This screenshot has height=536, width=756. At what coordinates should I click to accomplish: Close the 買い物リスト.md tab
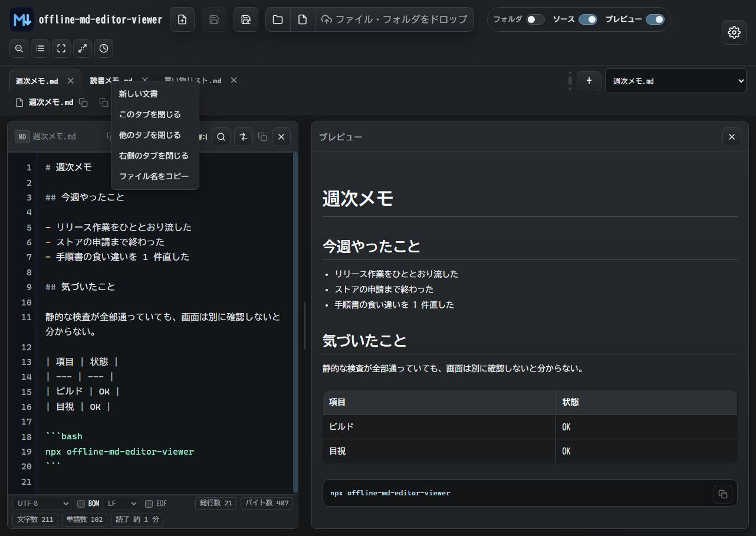coord(234,81)
